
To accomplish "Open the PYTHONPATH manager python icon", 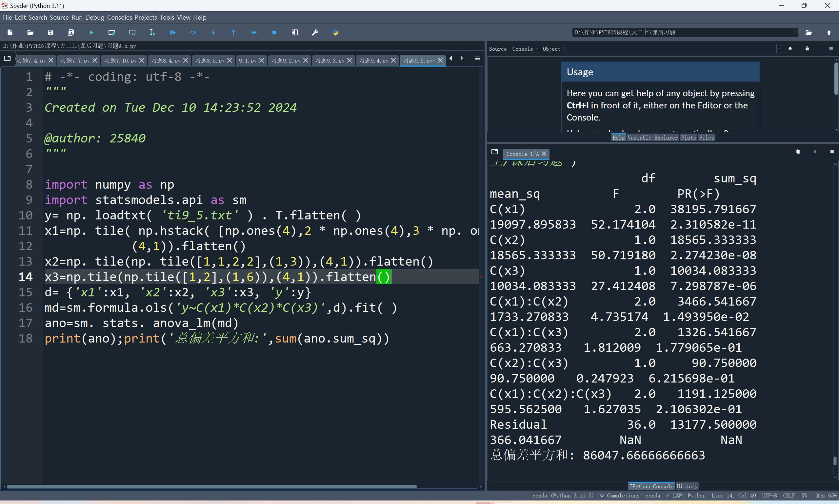I will coord(335,33).
